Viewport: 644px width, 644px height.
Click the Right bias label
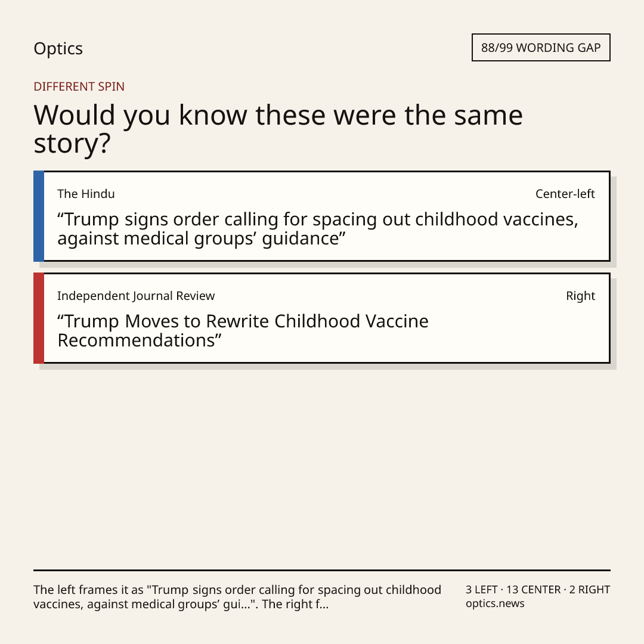click(580, 296)
